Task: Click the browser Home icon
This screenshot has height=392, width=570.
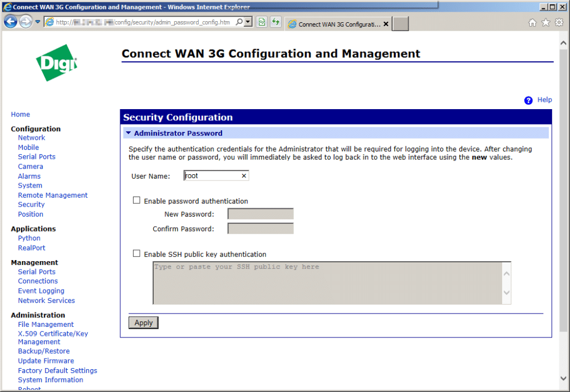Action: pos(532,22)
